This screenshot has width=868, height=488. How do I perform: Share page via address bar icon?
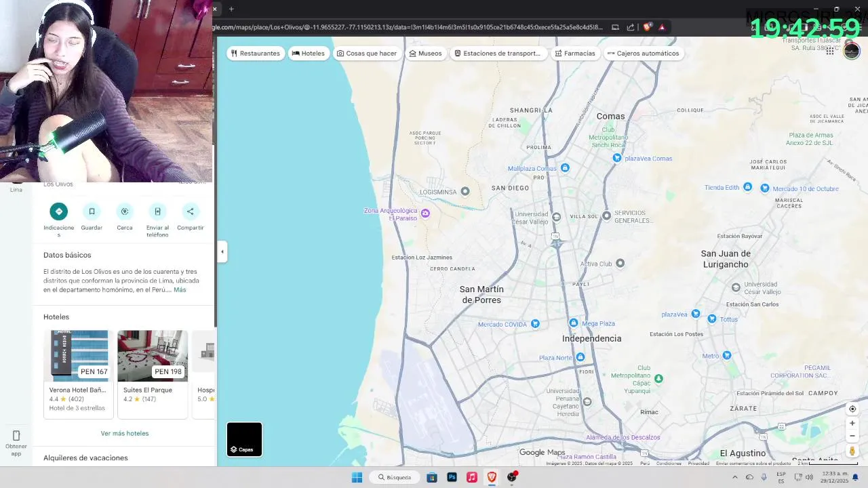pos(631,27)
